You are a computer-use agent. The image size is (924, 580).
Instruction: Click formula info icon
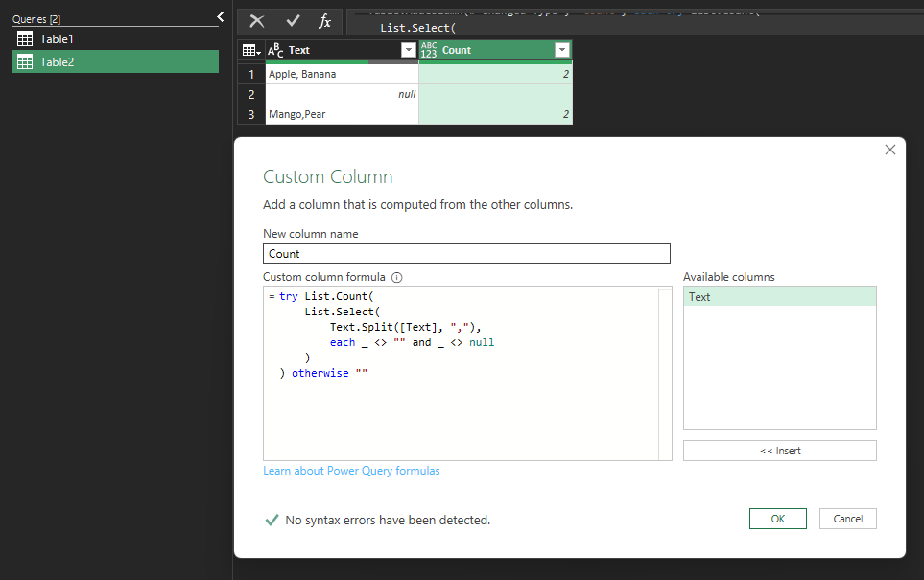click(x=397, y=277)
